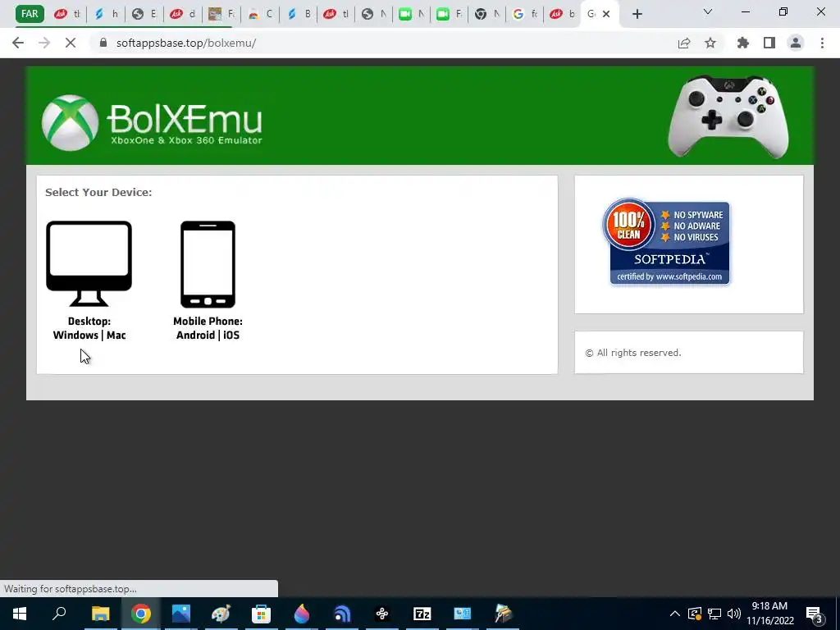
Task: Open a new browser tab
Action: (637, 14)
